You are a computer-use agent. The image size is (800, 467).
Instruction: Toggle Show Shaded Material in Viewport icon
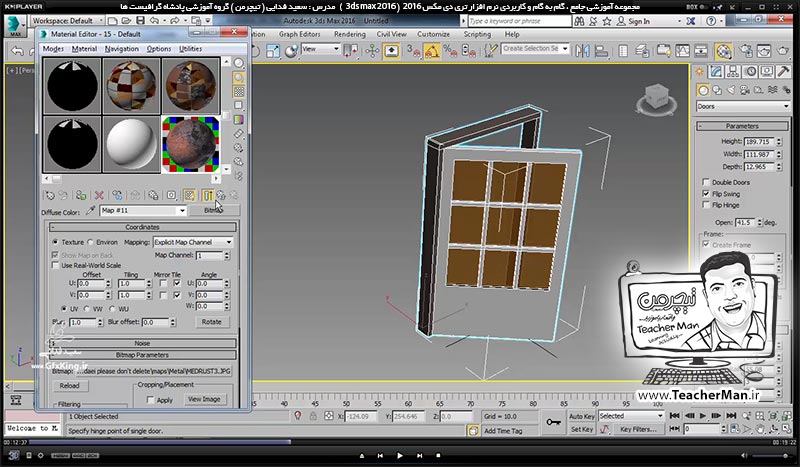point(189,195)
